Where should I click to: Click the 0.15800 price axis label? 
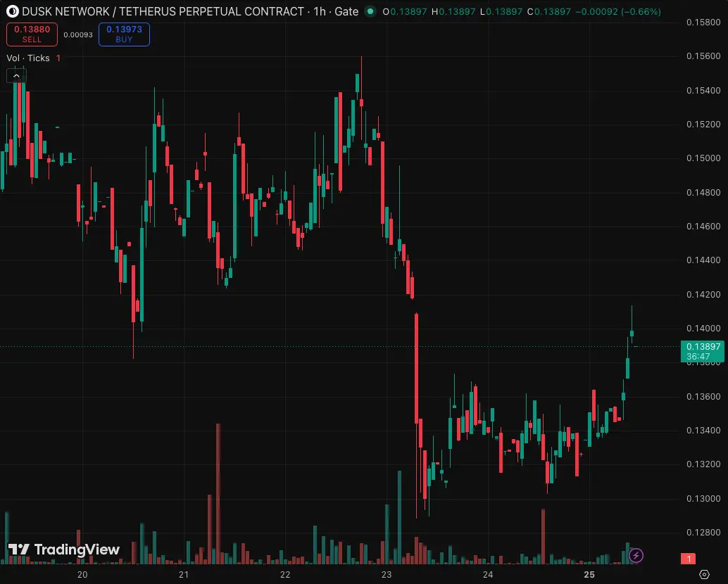[x=703, y=23]
